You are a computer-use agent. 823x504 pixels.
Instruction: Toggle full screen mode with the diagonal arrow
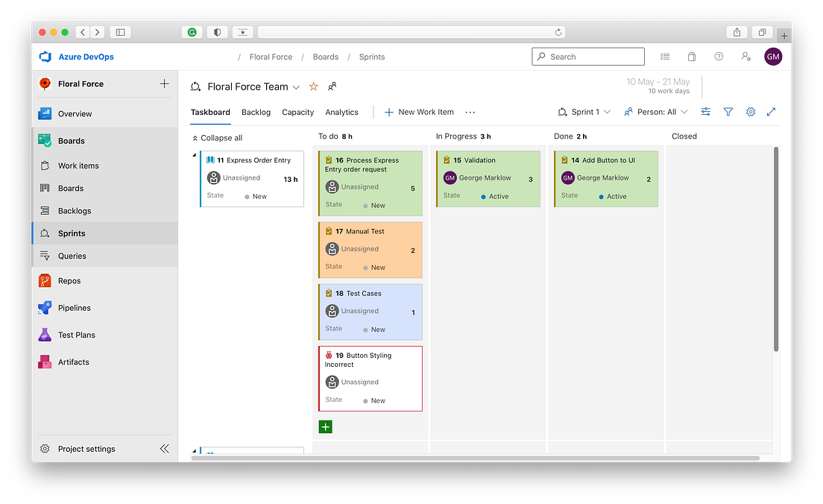tap(772, 112)
